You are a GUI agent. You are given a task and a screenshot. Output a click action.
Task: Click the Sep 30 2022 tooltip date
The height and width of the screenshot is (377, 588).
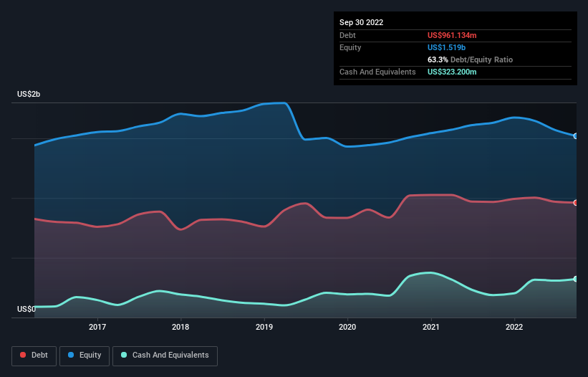pos(361,22)
